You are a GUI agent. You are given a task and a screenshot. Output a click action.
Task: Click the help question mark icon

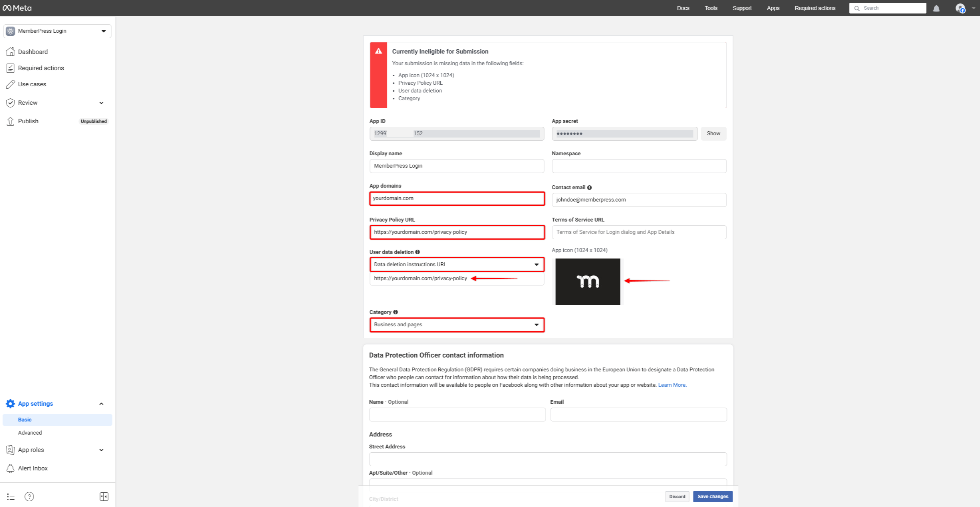(x=29, y=496)
